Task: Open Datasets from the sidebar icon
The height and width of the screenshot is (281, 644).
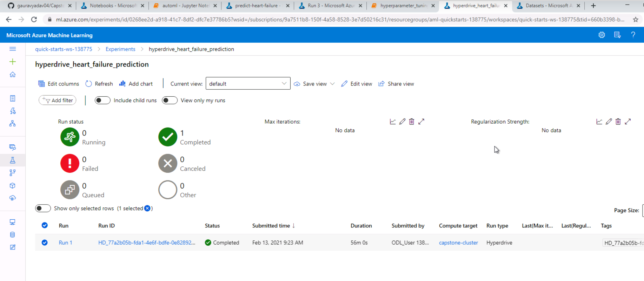Action: pyautogui.click(x=13, y=147)
